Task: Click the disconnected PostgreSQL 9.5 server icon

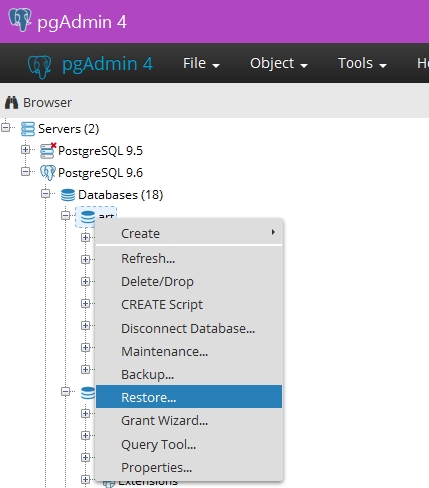Action: click(48, 150)
